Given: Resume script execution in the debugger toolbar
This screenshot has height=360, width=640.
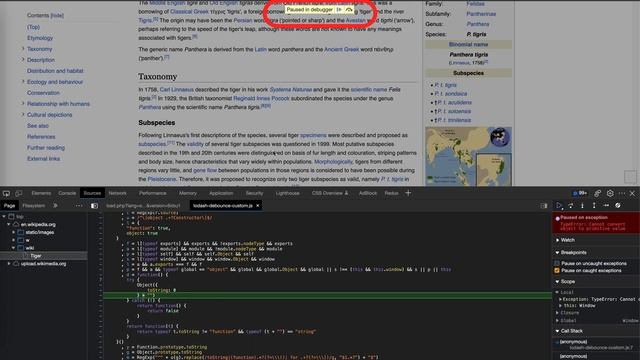Looking at the screenshot, I should tap(559, 205).
